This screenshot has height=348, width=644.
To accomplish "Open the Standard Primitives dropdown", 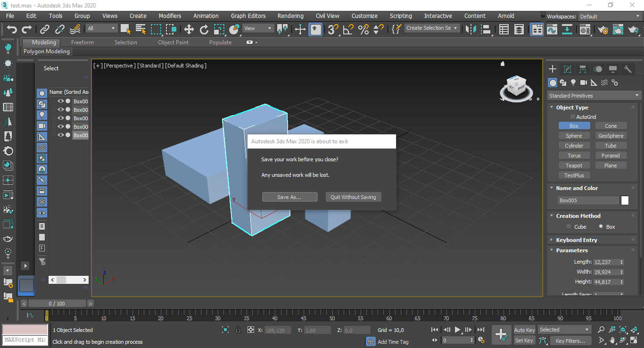I will (594, 96).
